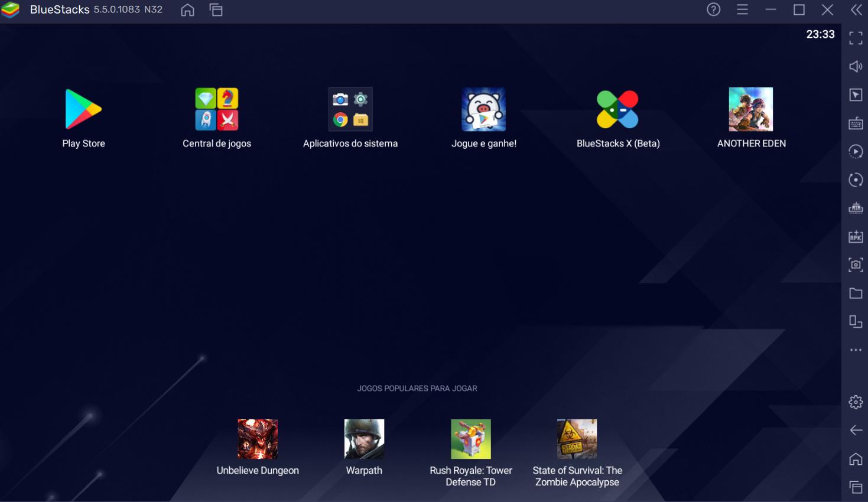Click the JOGOS POPULARES PARA JOGAR heading
The width and height of the screenshot is (868, 502).
tap(417, 389)
